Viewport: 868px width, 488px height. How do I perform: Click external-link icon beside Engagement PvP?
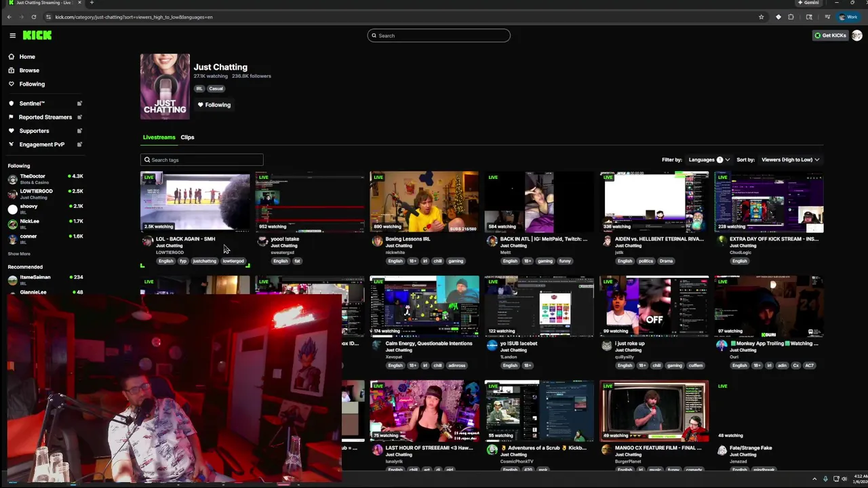tap(79, 144)
